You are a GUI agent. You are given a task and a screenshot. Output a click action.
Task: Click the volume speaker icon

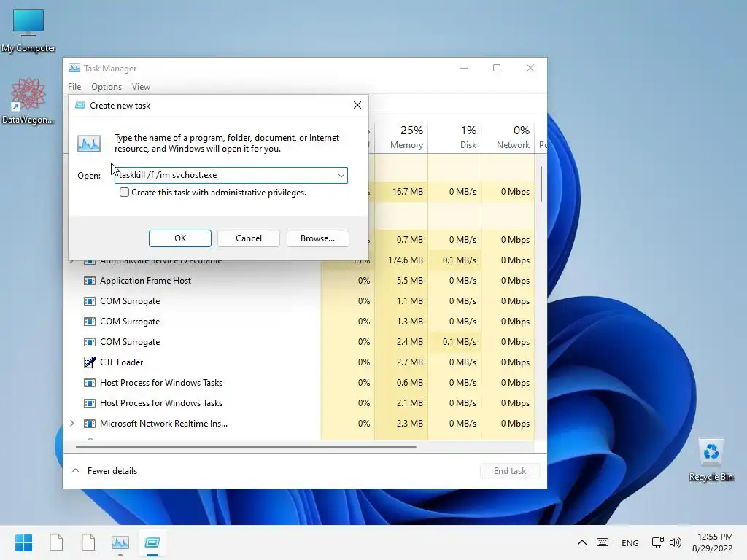coord(676,542)
